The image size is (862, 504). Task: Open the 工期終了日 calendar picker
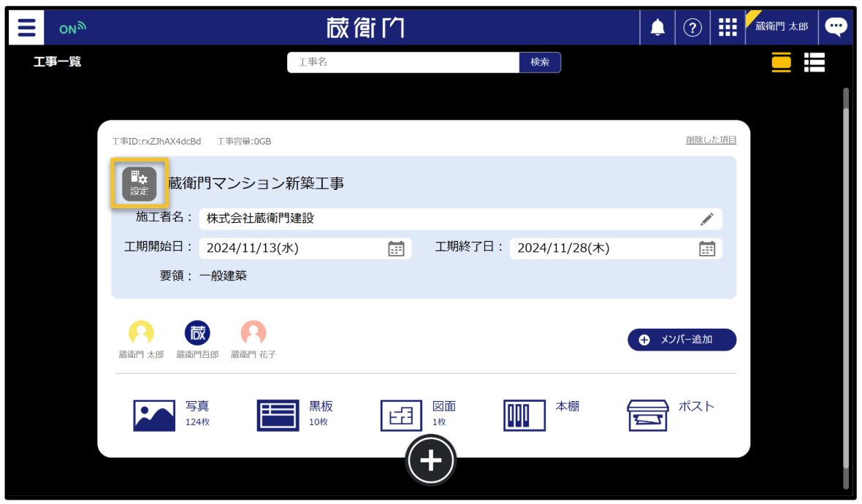tap(706, 248)
